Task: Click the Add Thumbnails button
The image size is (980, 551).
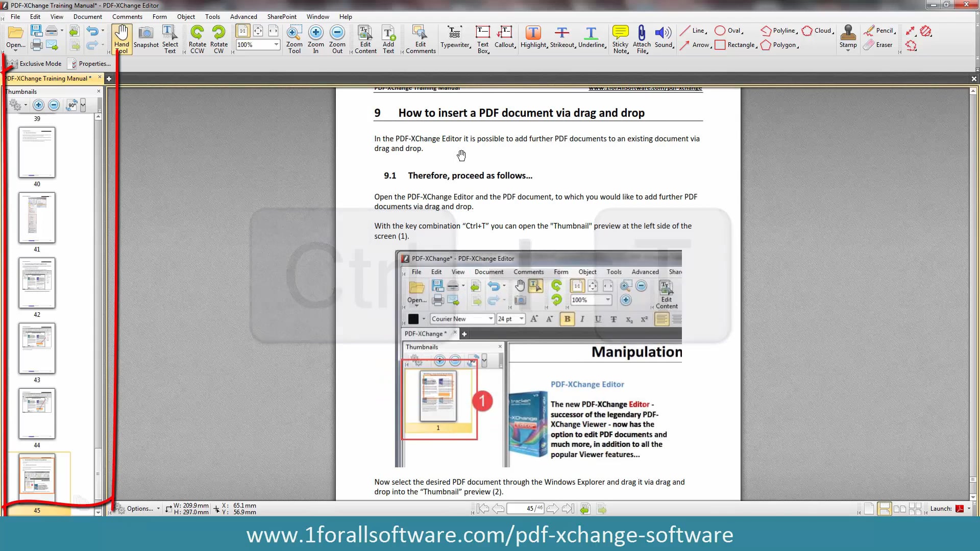Action: click(38, 105)
